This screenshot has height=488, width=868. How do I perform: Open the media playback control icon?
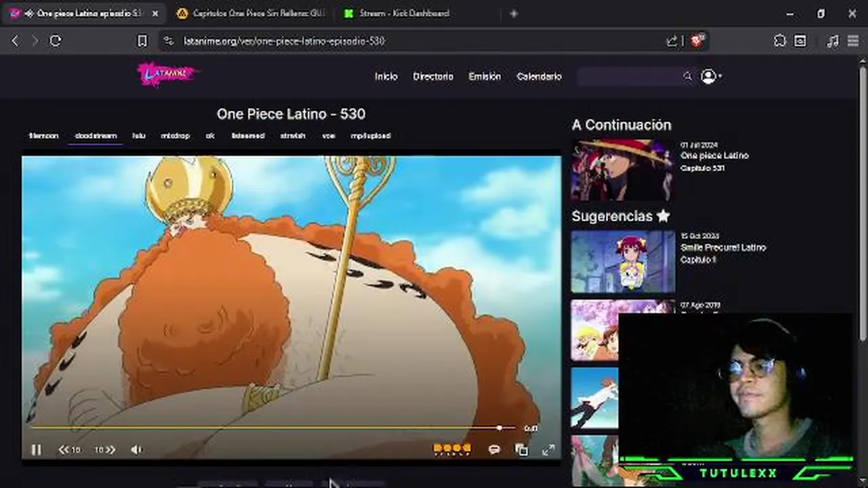coord(833,41)
